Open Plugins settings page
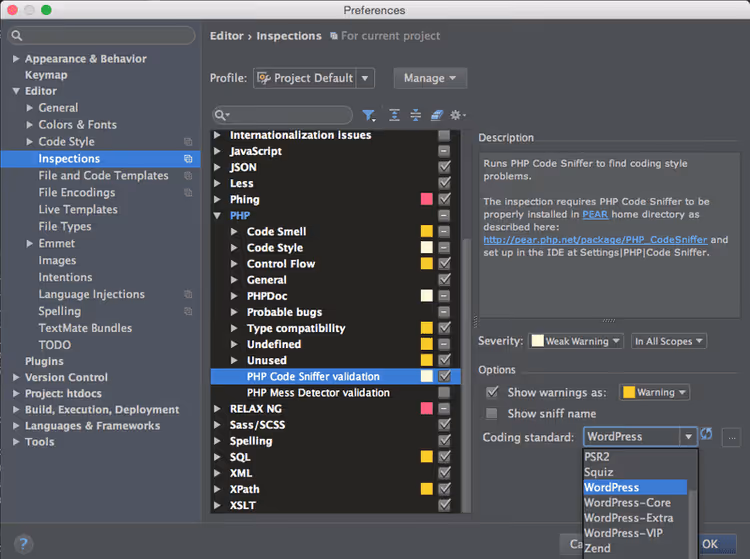The width and height of the screenshot is (750, 559). 44,361
